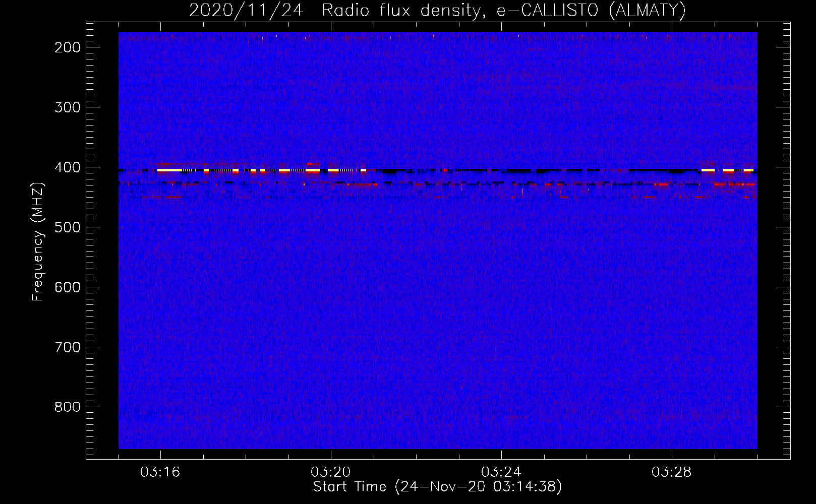Click the '400' frequency tick label
This screenshot has width=816, height=504.
pyautogui.click(x=68, y=167)
